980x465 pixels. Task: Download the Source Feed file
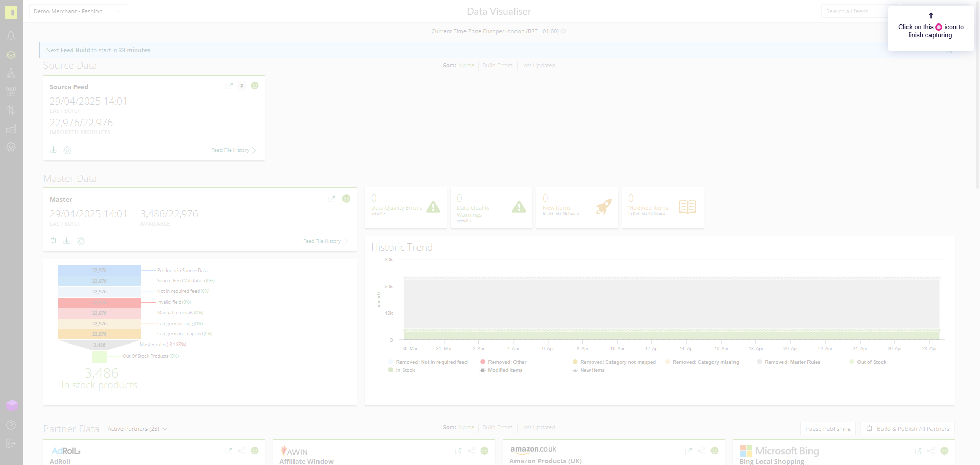coord(53,150)
